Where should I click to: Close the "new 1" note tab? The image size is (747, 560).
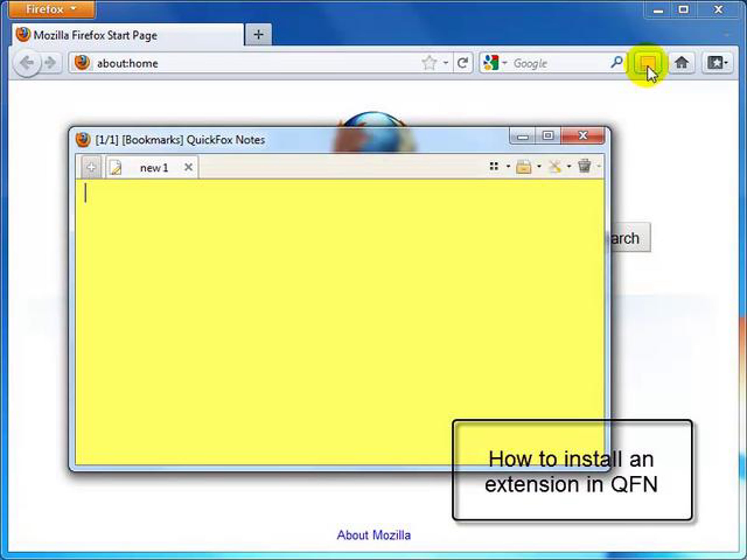[188, 167]
